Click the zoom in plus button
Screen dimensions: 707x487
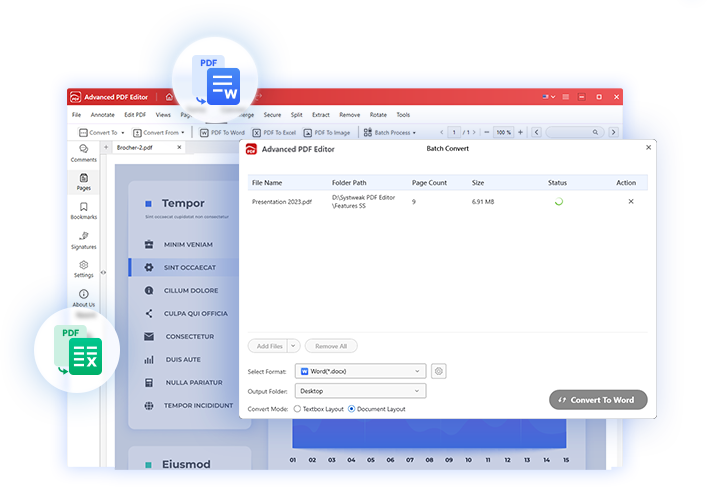[520, 132]
